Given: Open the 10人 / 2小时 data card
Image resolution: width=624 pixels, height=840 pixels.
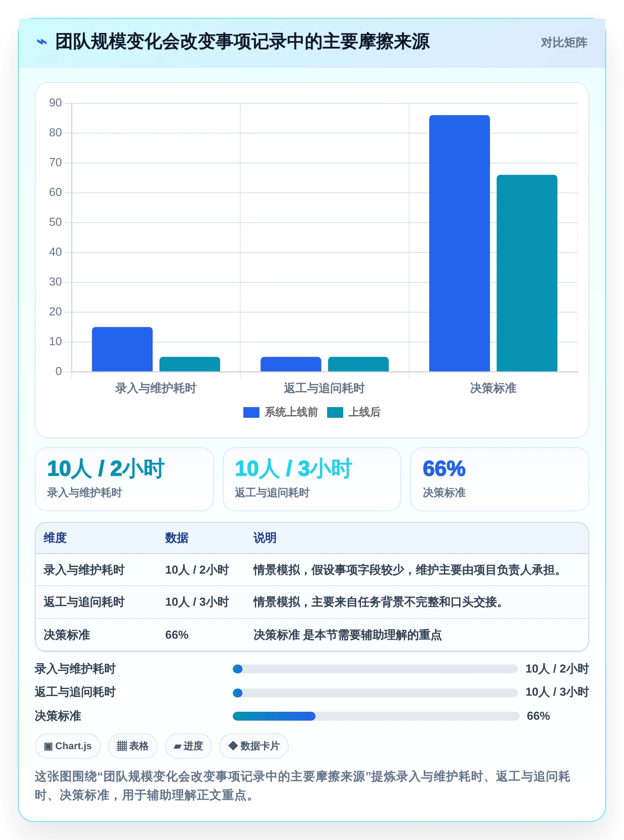Looking at the screenshot, I should (124, 479).
